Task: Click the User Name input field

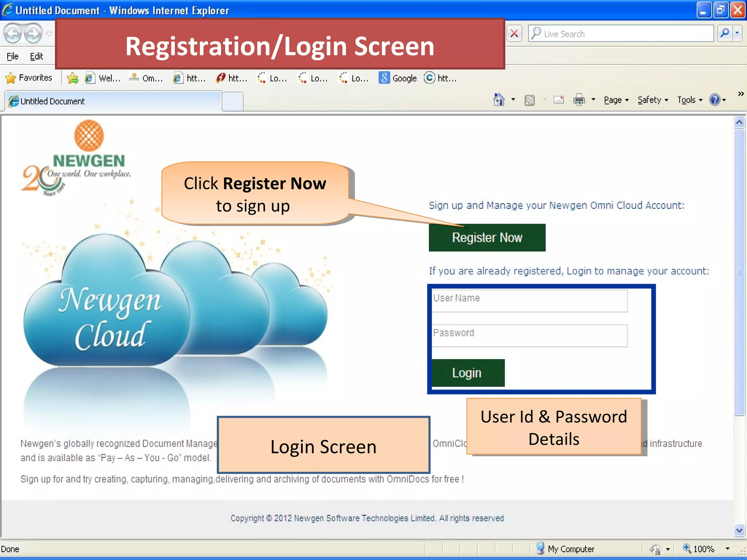Action: pyautogui.click(x=529, y=301)
